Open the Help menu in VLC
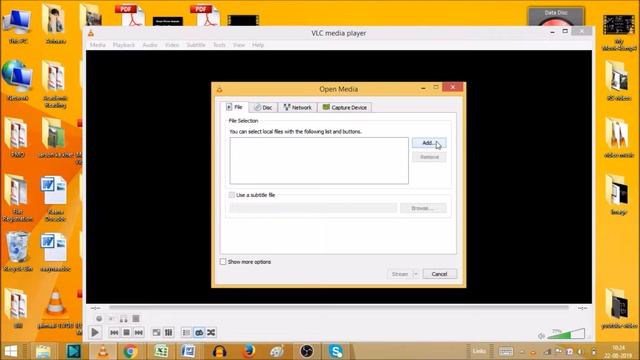The height and width of the screenshot is (360, 640). point(258,45)
